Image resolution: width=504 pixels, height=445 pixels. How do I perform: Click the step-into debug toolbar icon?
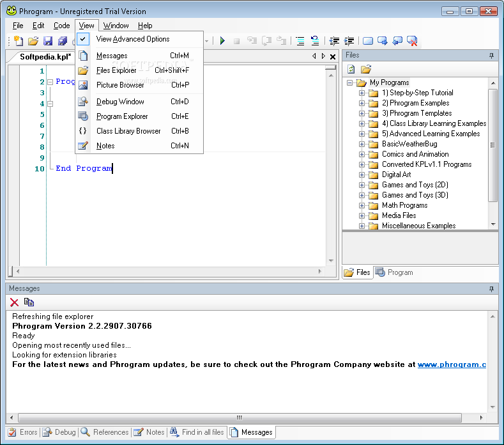[x=252, y=40]
